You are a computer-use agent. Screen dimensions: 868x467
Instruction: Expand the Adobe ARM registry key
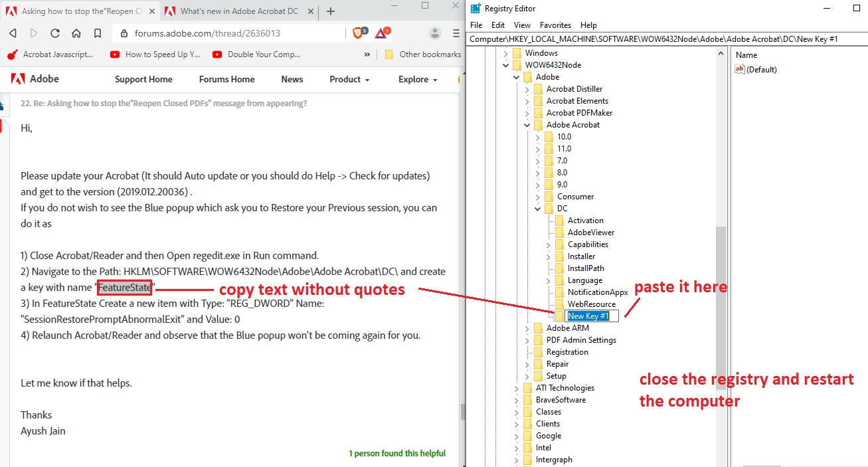pos(527,328)
